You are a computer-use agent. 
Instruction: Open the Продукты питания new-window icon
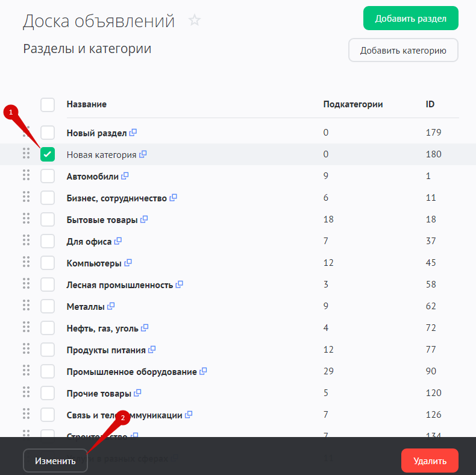tap(152, 350)
